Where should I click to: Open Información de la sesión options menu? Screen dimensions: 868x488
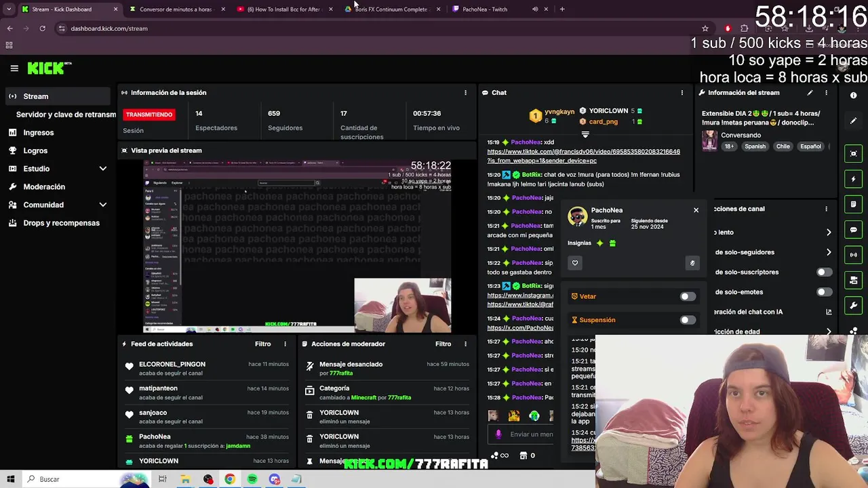[465, 93]
